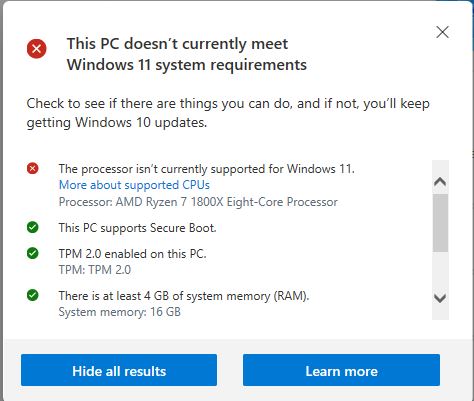The height and width of the screenshot is (401, 474).
Task: Click the 'System memory: 16 GB' detail text
Action: [120, 312]
